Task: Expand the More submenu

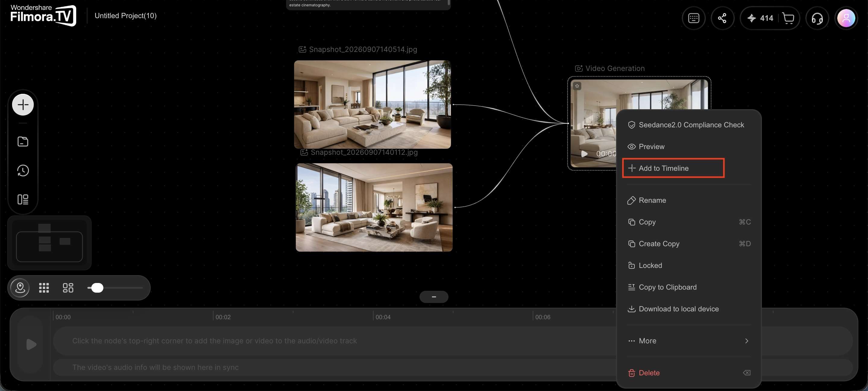Action: (689, 341)
